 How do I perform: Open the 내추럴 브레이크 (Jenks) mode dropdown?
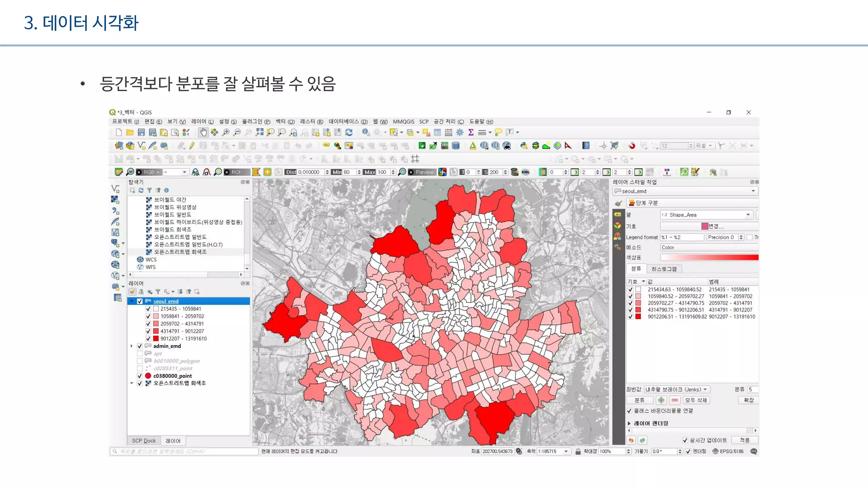pyautogui.click(x=676, y=389)
